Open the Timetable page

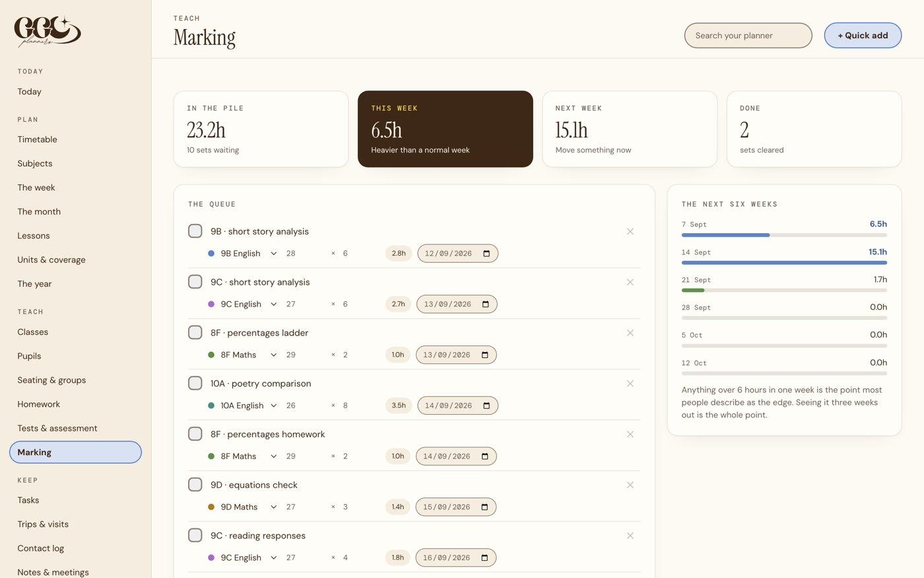click(x=75, y=139)
